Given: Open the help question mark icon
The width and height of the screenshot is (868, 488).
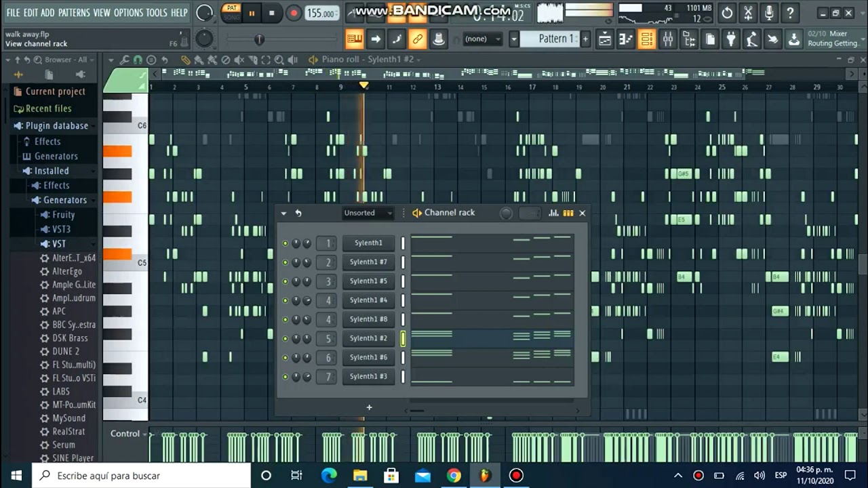Looking at the screenshot, I should pos(790,13).
